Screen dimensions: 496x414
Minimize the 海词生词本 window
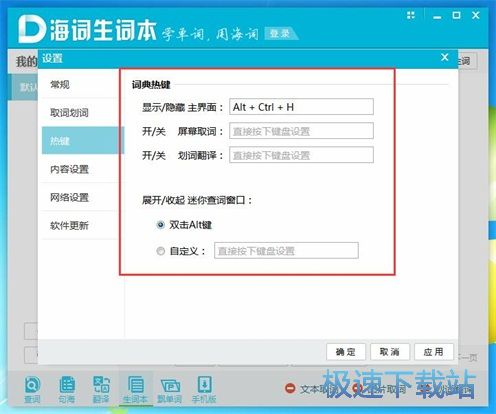click(x=437, y=16)
